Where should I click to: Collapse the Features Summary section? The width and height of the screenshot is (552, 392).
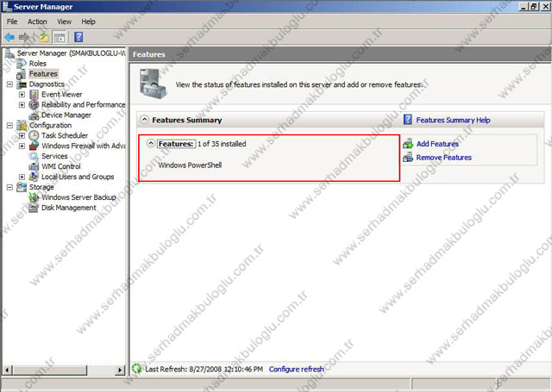pyautogui.click(x=144, y=120)
